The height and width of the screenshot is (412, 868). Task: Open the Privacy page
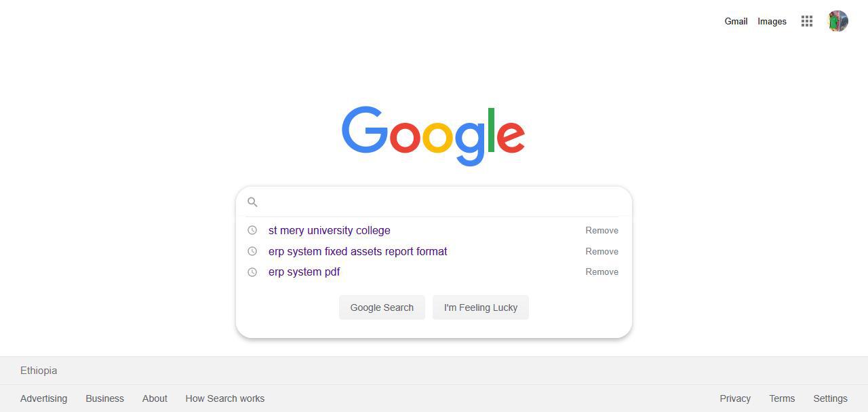coord(734,398)
